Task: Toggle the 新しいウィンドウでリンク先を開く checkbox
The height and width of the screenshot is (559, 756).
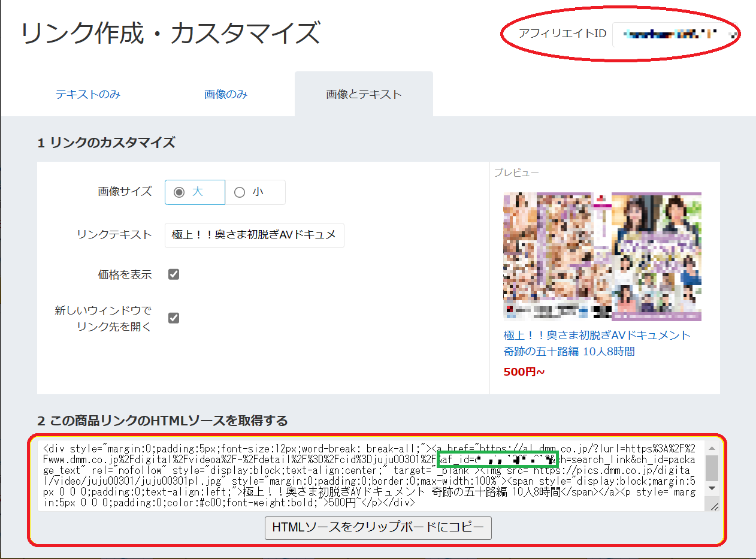Action: point(174,318)
